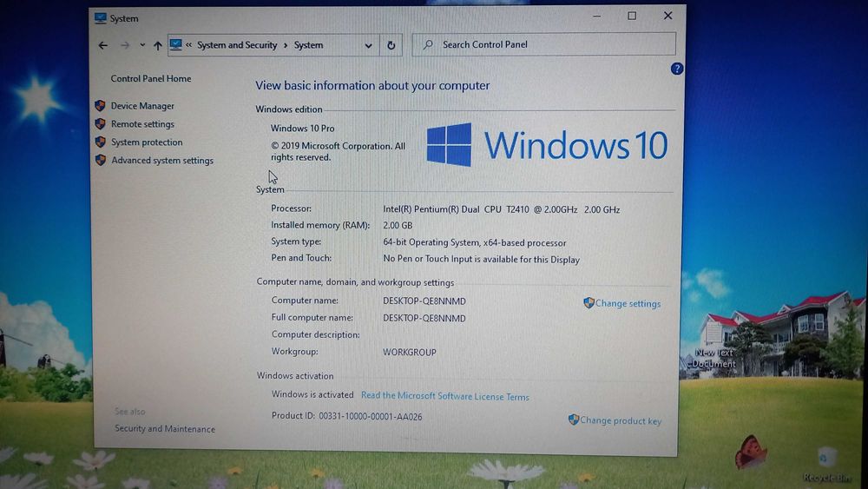Select the Recycle Bin desktop icon
The image size is (868, 489).
click(x=826, y=466)
